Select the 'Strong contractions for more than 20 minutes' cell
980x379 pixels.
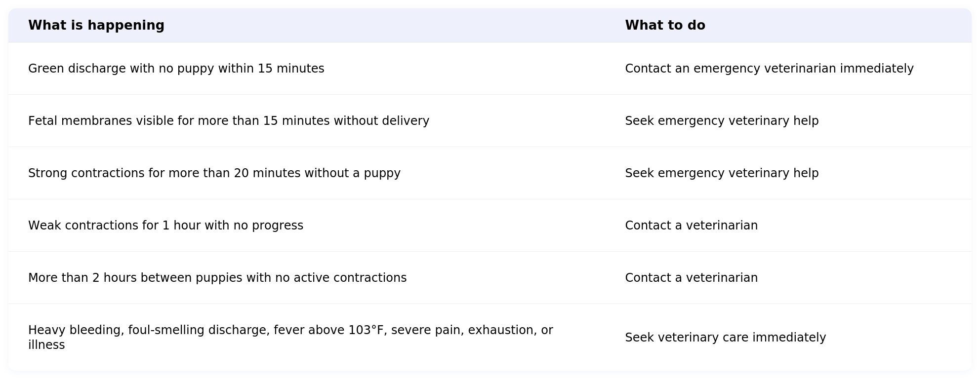pos(214,173)
